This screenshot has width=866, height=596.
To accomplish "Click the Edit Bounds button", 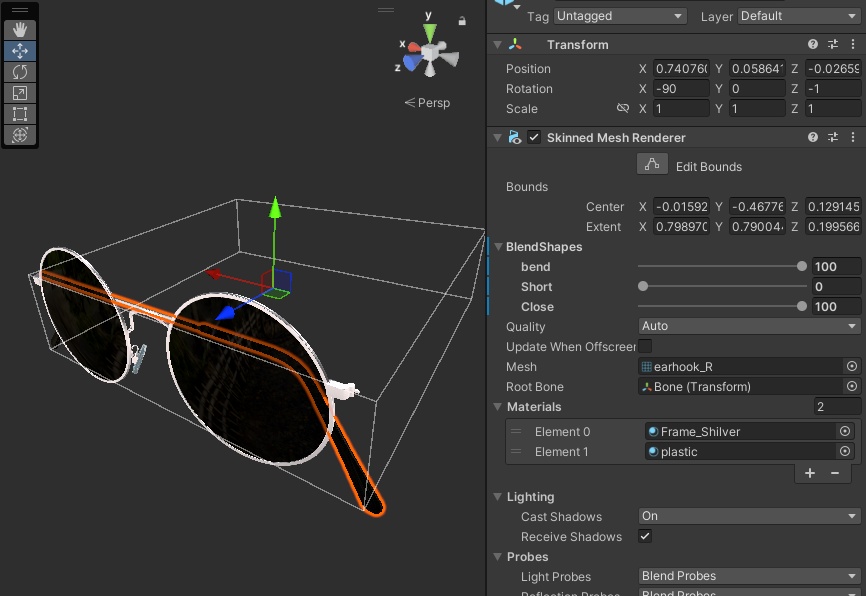I will (652, 165).
